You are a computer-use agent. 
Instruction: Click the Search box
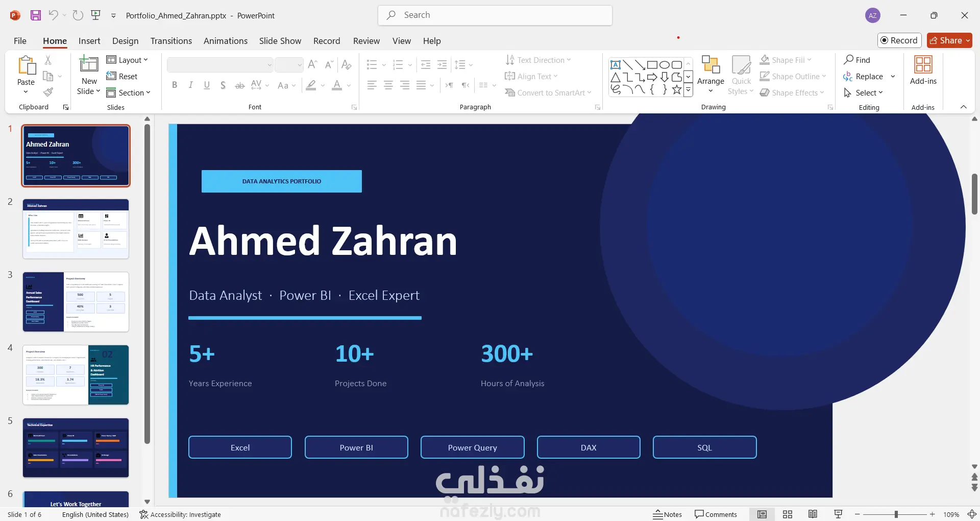click(495, 15)
